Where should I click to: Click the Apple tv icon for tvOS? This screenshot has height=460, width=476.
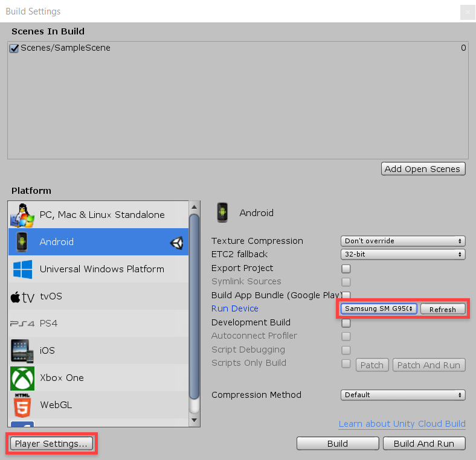click(x=22, y=297)
